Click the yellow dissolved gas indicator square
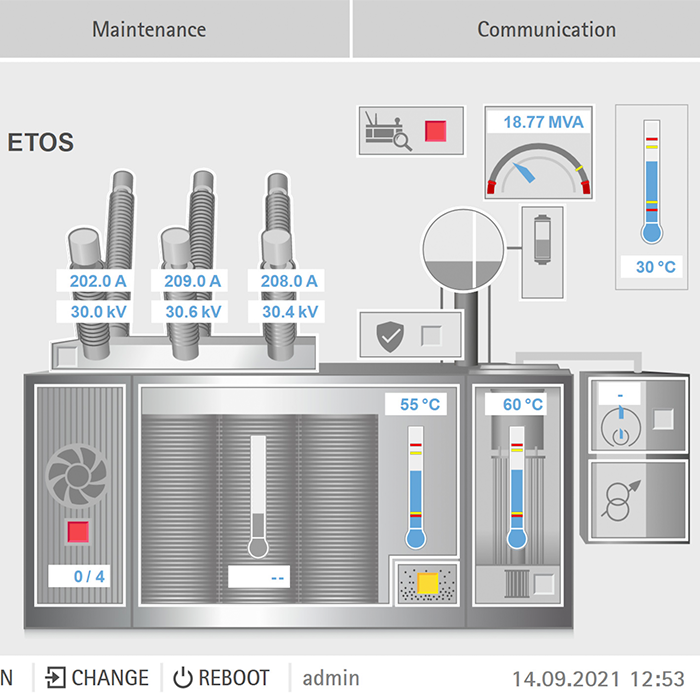Image resolution: width=700 pixels, height=700 pixels. pyautogui.click(x=429, y=583)
